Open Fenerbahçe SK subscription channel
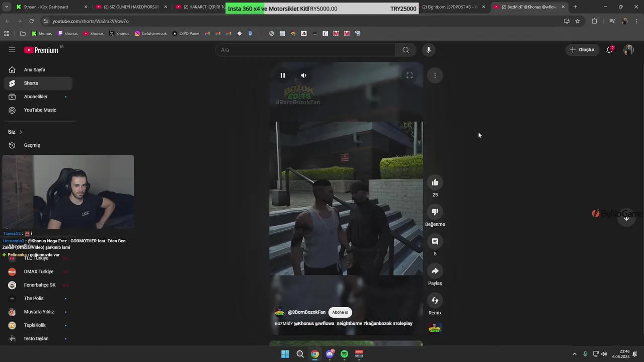 click(x=38, y=285)
